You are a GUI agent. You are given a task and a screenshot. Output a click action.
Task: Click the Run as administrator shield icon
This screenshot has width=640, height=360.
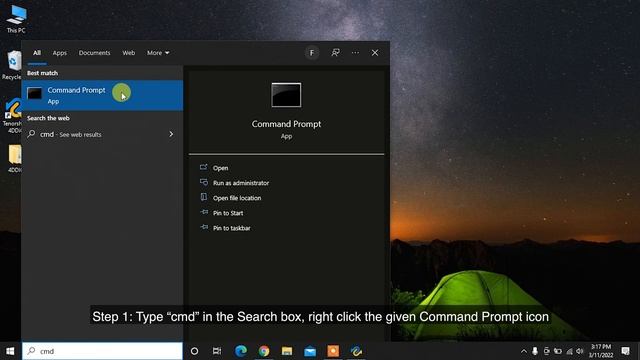(x=204, y=182)
